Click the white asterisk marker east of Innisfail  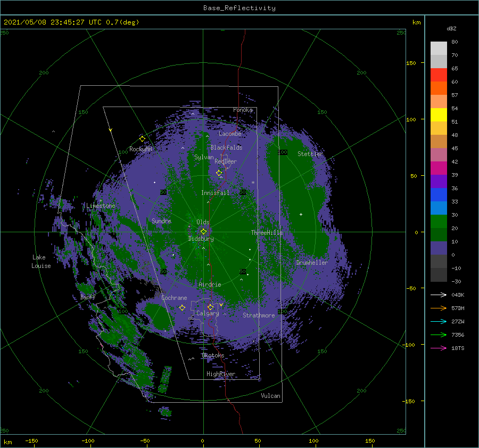pyautogui.click(x=253, y=183)
